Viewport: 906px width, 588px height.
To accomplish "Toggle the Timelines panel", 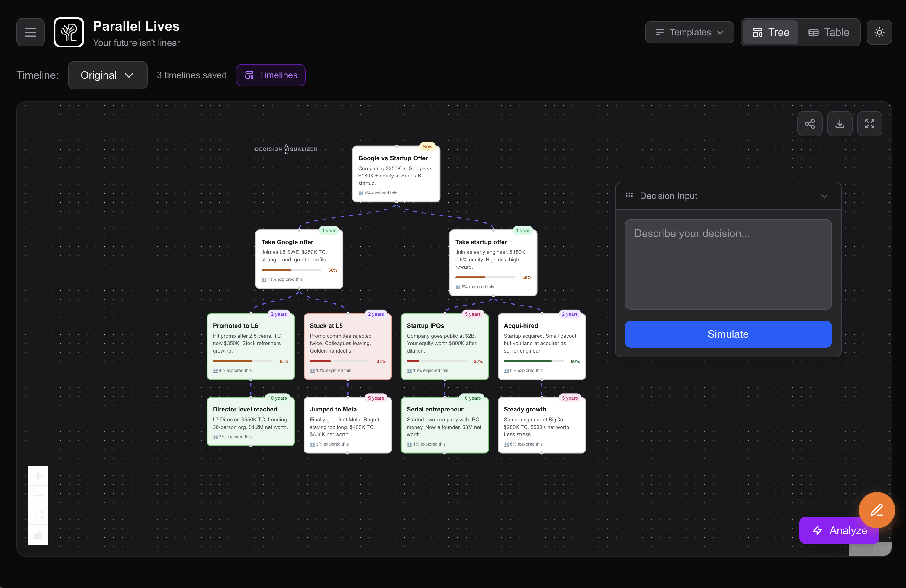I will click(270, 75).
